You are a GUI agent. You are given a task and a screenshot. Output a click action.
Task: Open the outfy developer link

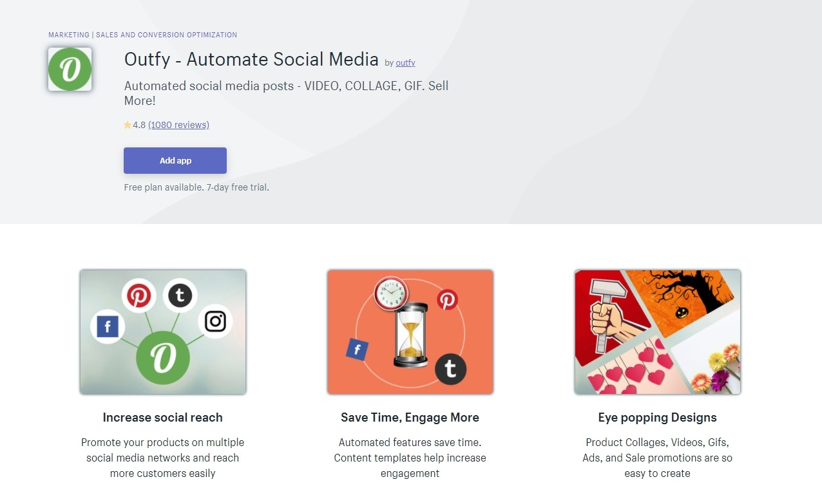405,63
